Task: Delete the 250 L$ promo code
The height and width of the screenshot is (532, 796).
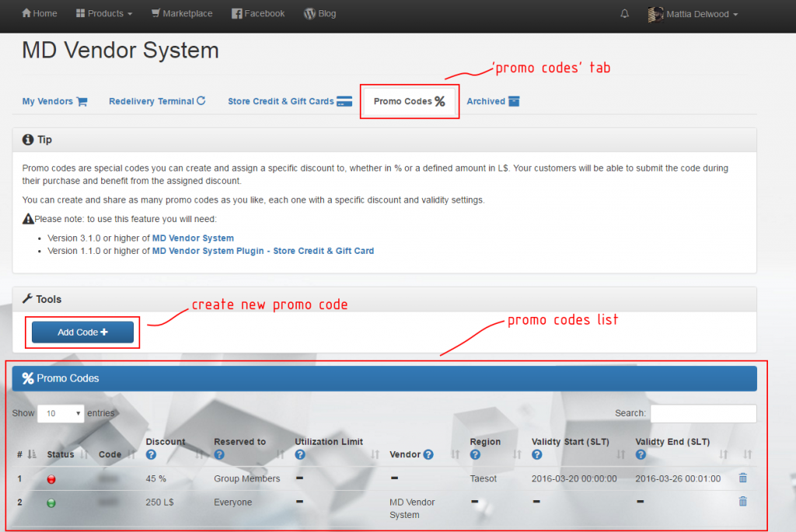Action: [x=742, y=502]
